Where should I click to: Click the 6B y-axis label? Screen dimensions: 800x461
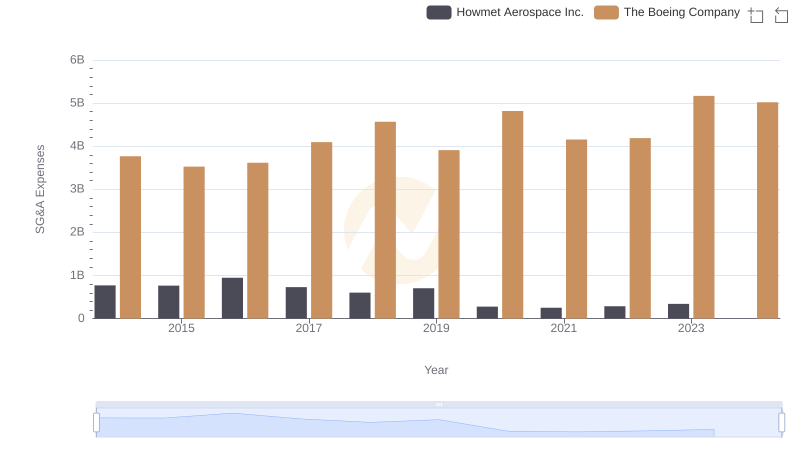coord(77,60)
